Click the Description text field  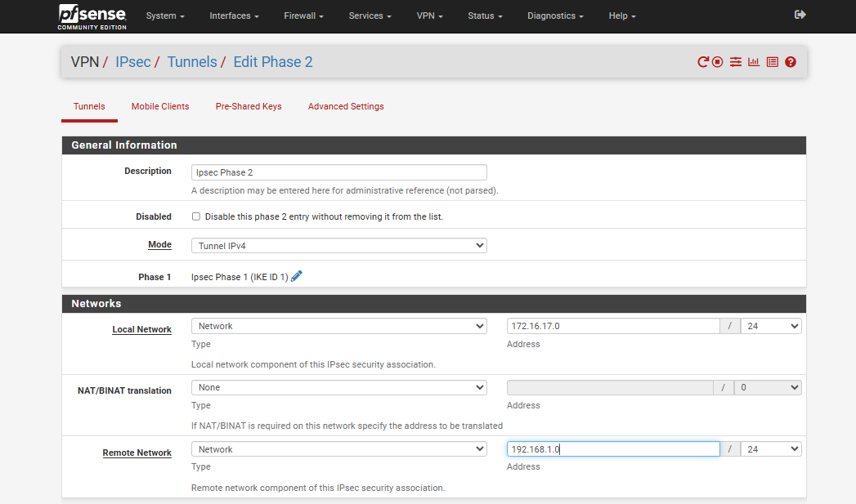coord(338,172)
